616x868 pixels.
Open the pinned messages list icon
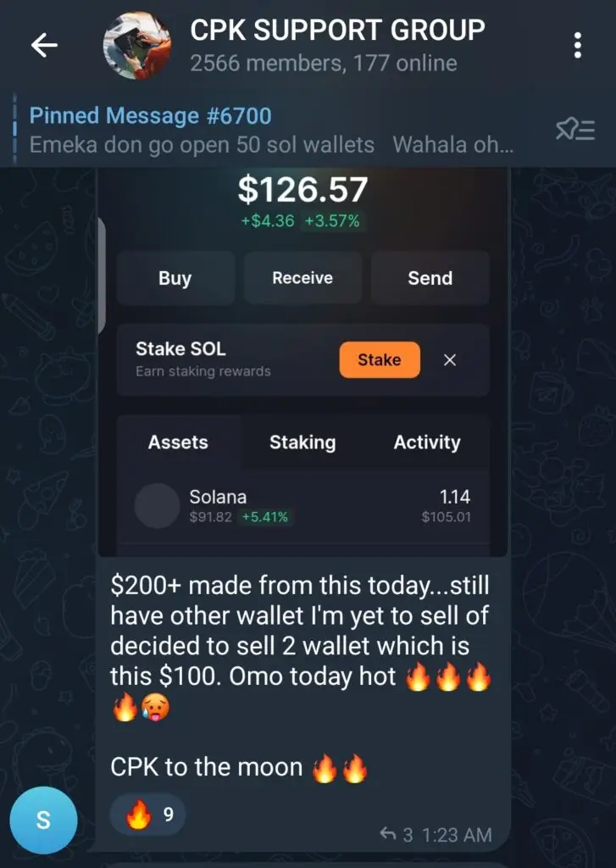(x=575, y=130)
